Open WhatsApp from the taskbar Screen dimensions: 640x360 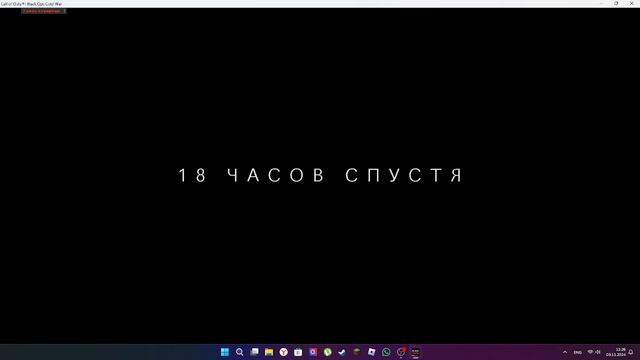386,352
